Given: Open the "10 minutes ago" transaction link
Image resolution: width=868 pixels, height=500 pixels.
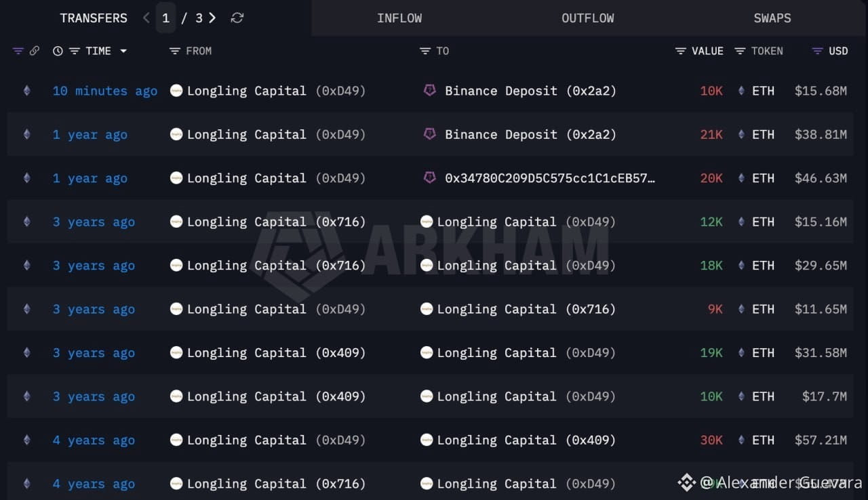Looking at the screenshot, I should pyautogui.click(x=105, y=91).
